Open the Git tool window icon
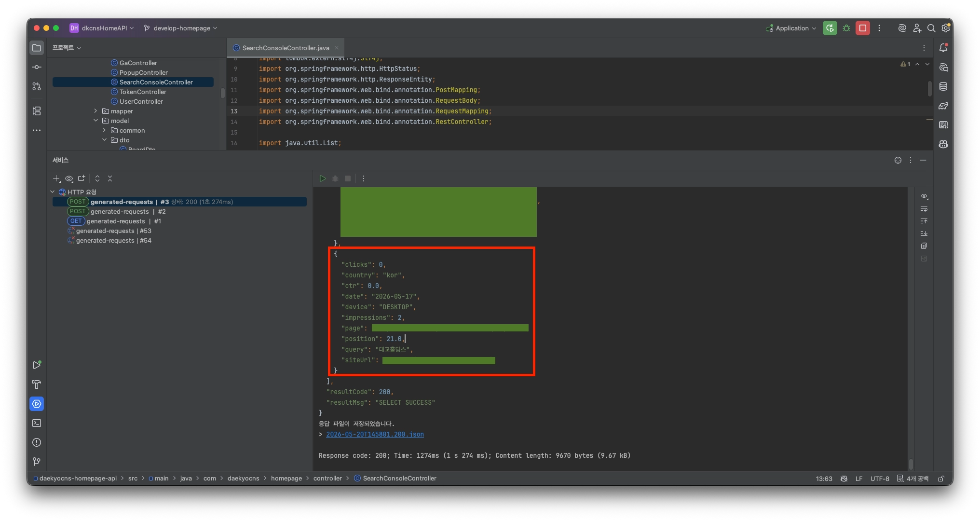 [x=37, y=462]
